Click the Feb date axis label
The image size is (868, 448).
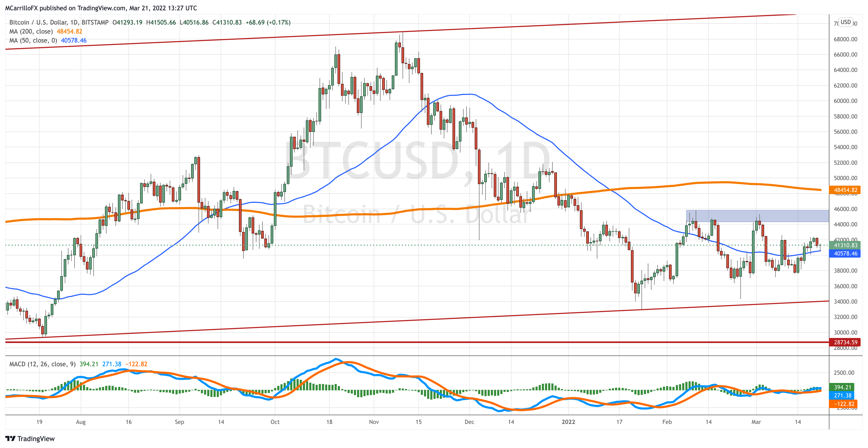pyautogui.click(x=667, y=422)
